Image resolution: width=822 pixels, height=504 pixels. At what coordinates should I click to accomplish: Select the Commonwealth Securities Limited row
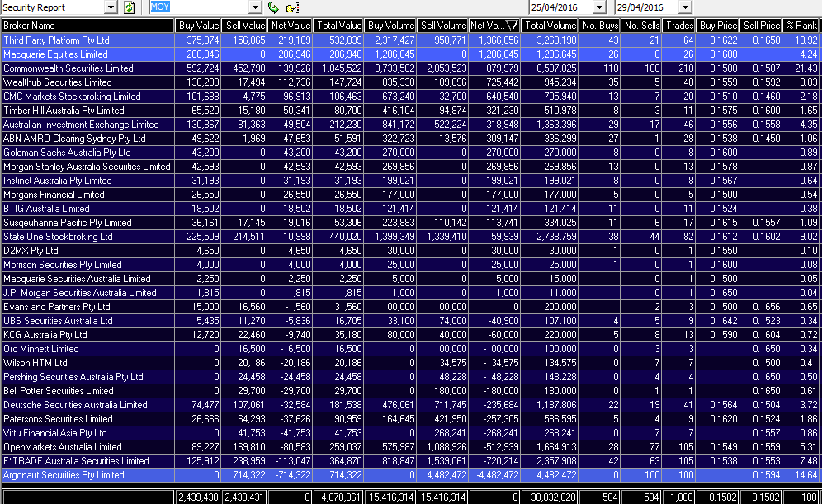click(410, 68)
